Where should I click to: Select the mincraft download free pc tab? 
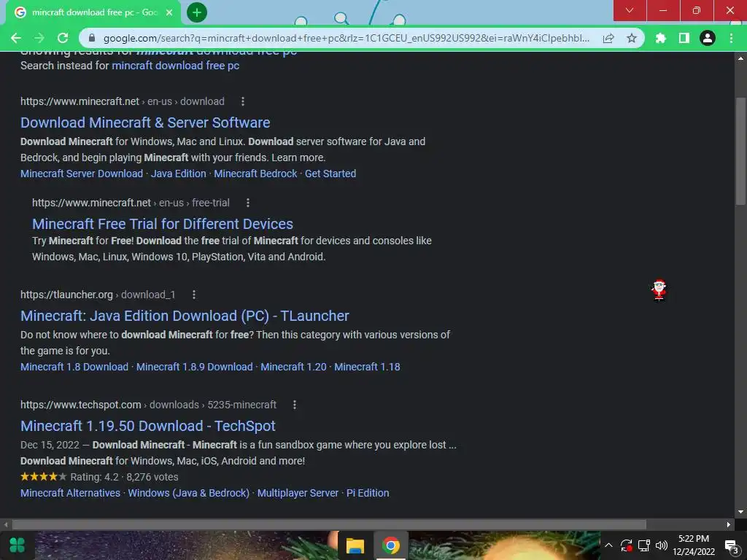[x=94, y=12]
